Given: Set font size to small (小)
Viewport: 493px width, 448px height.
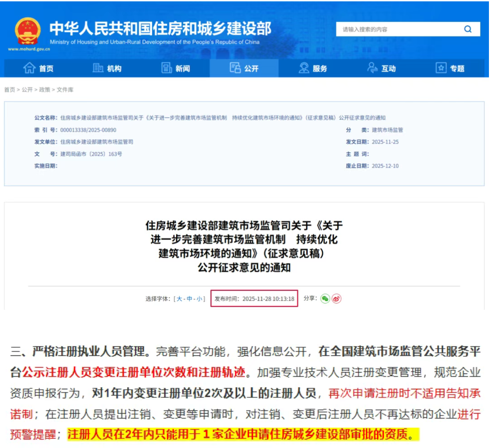Looking at the screenshot, I should pos(200,299).
